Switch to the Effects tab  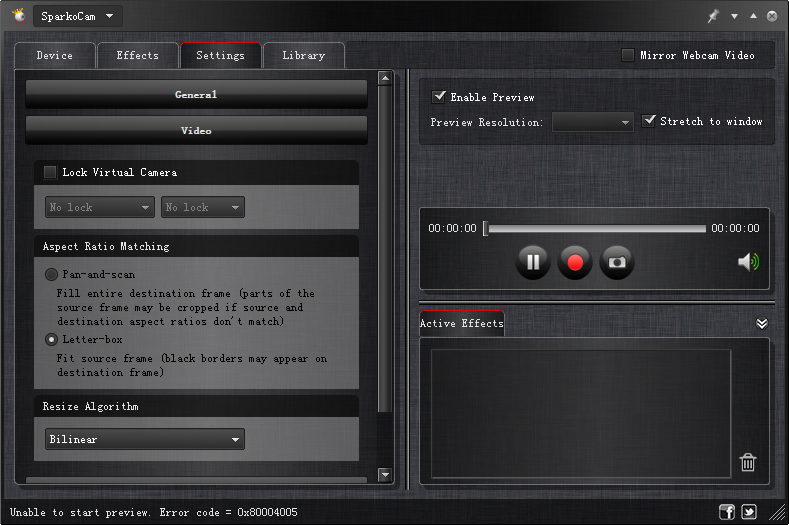click(137, 55)
